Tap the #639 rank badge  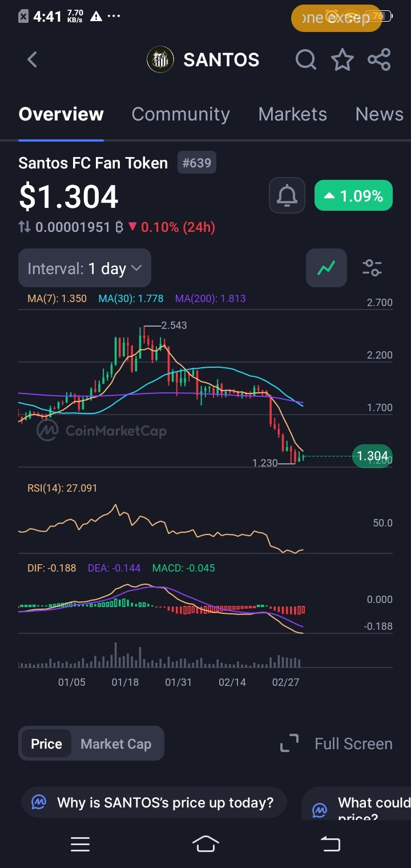[197, 163]
